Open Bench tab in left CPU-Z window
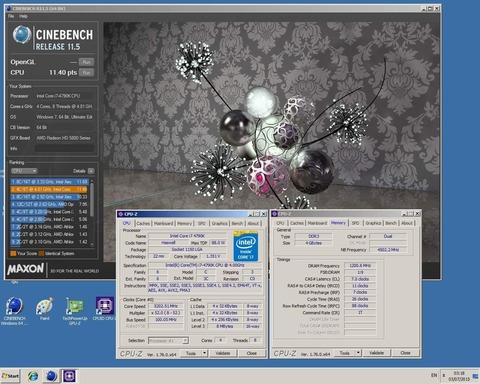 tap(237, 223)
